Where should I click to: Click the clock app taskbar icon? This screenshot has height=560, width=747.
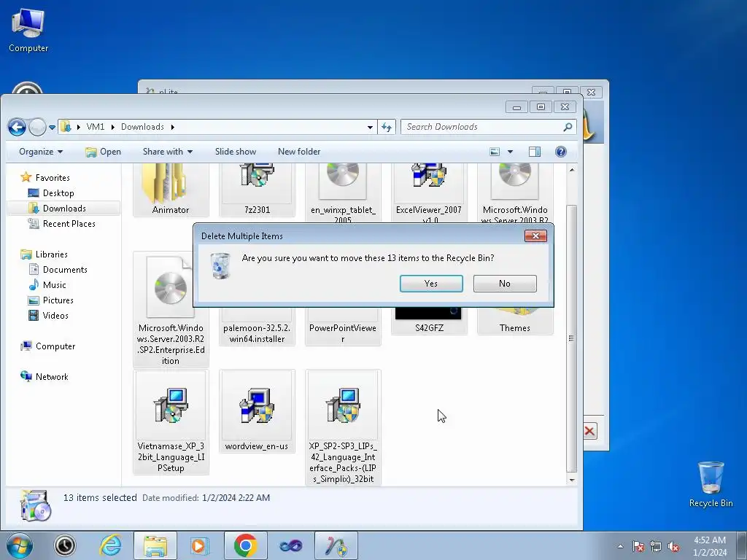(x=65, y=545)
